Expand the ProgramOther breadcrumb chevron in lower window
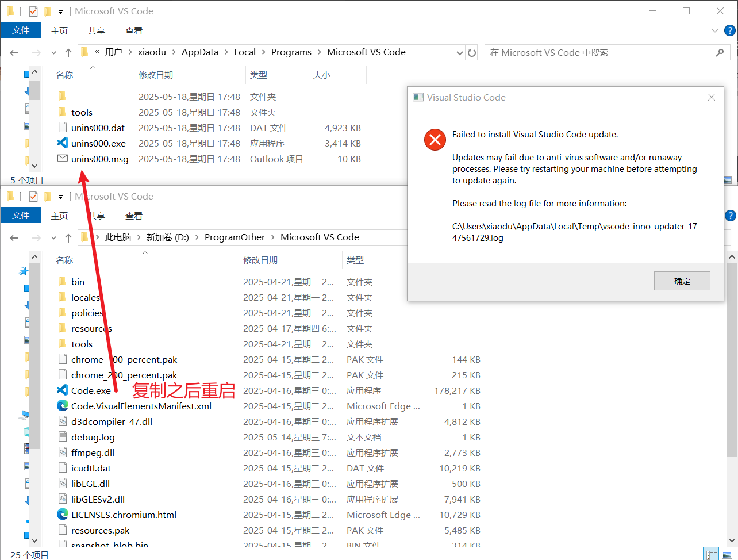The width and height of the screenshot is (738, 560). (272, 237)
